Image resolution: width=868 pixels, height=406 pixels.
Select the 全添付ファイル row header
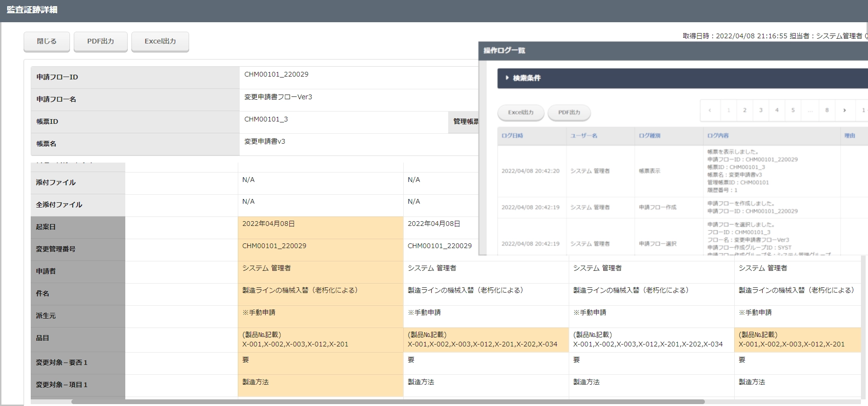pos(78,205)
